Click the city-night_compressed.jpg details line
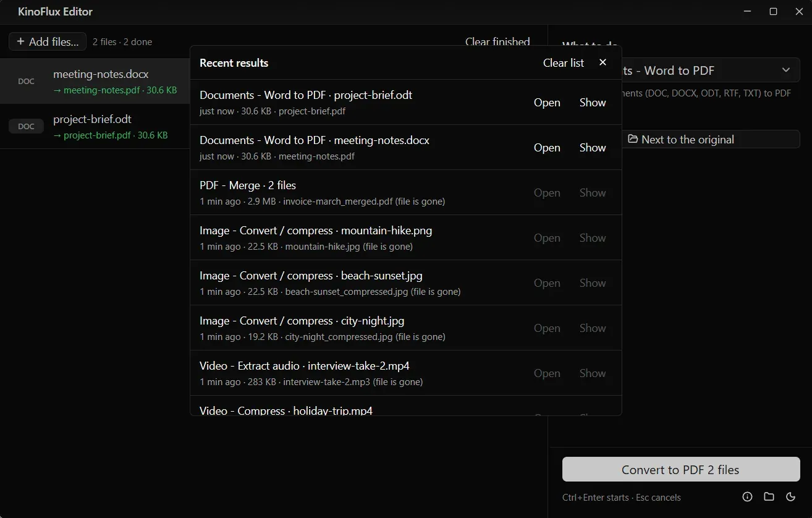The height and width of the screenshot is (518, 812). [322, 337]
